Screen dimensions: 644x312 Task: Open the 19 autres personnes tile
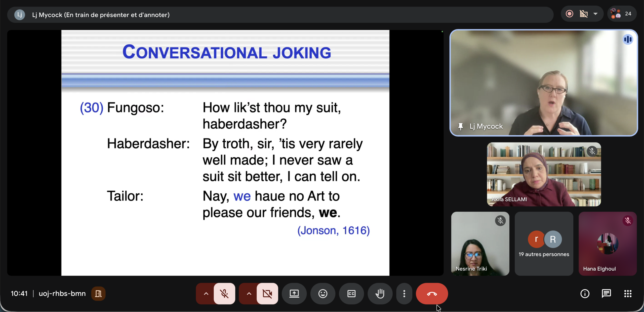pyautogui.click(x=544, y=244)
